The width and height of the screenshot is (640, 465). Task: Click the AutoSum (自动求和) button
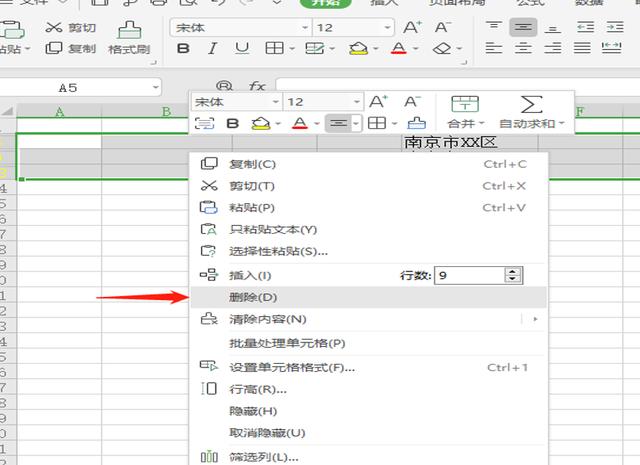coord(531,112)
